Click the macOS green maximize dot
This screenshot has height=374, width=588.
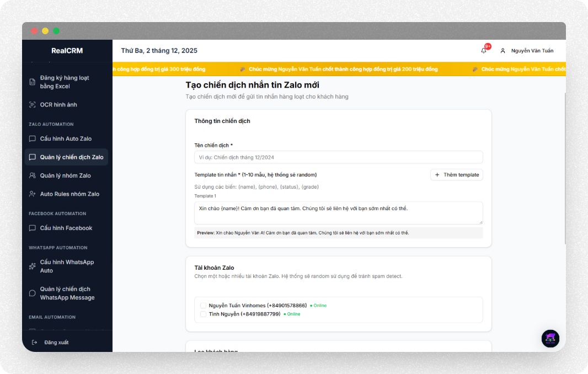[x=56, y=31]
